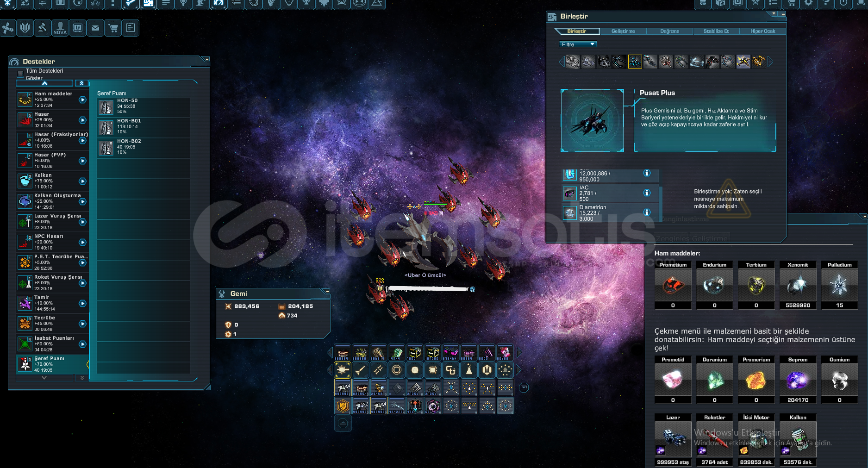Select the HON-50 honor booster

click(x=144, y=107)
